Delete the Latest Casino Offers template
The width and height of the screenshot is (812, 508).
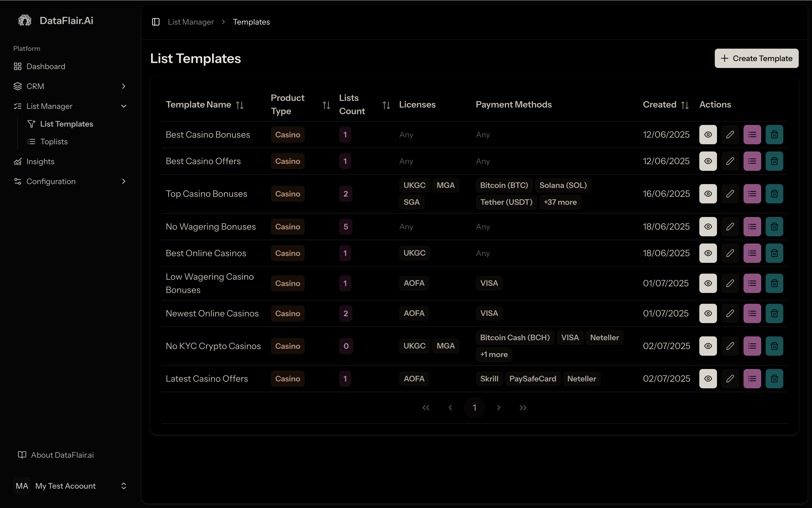pos(774,379)
